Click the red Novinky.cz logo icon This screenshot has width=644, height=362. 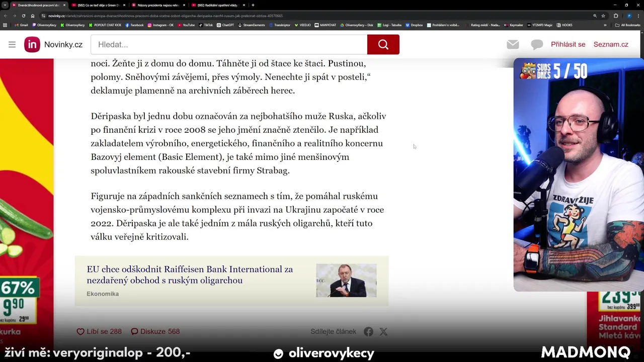pos(32,44)
